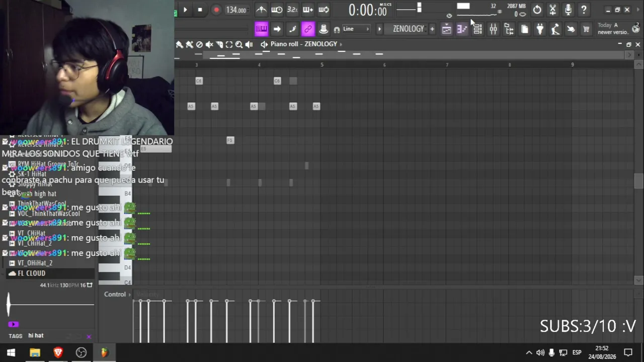Screen dimensions: 644x362
Task: Select the piano roll delete tool
Action: coord(199,44)
